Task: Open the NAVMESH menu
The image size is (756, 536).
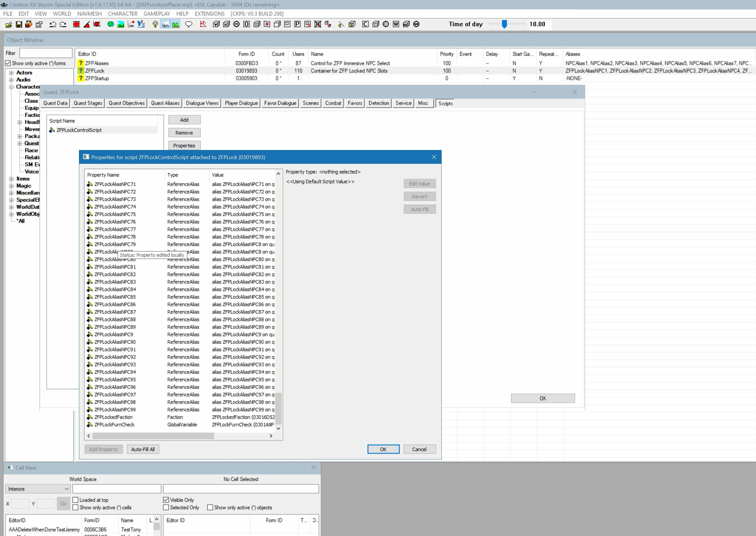Action: coord(89,14)
